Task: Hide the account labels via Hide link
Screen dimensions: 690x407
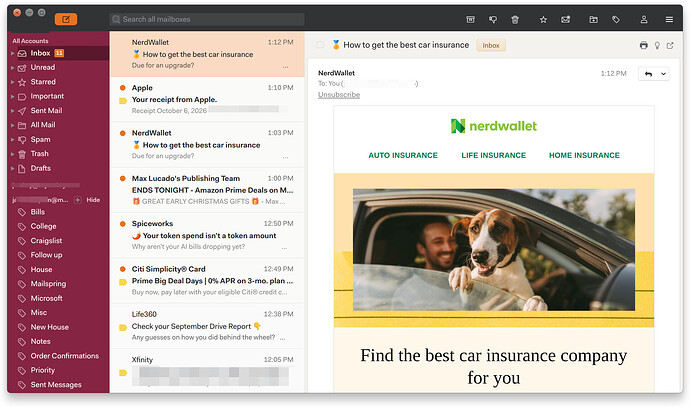Action: tap(93, 200)
